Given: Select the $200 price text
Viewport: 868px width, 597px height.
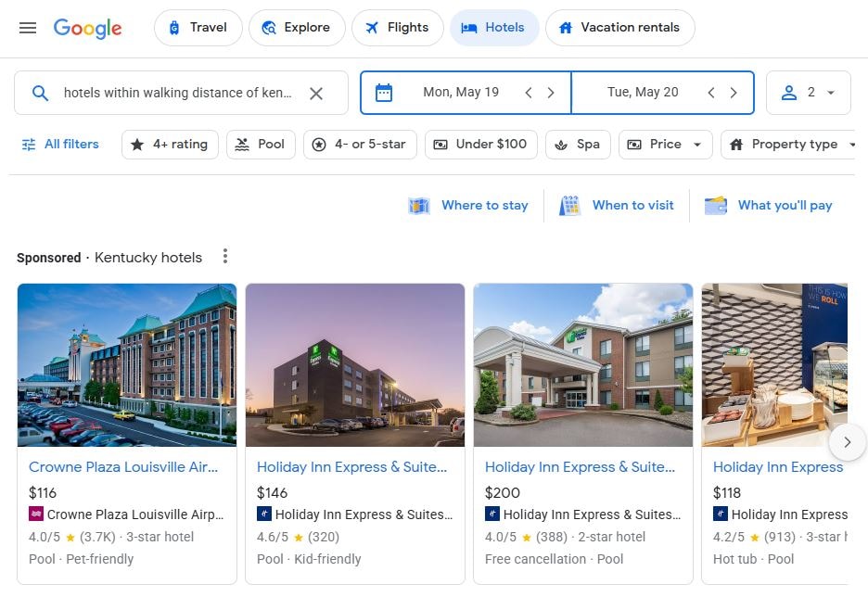Looking at the screenshot, I should point(502,492).
